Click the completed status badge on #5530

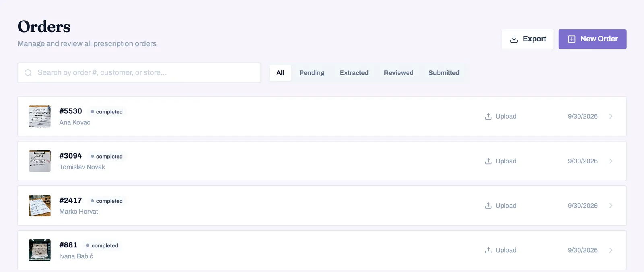107,112
